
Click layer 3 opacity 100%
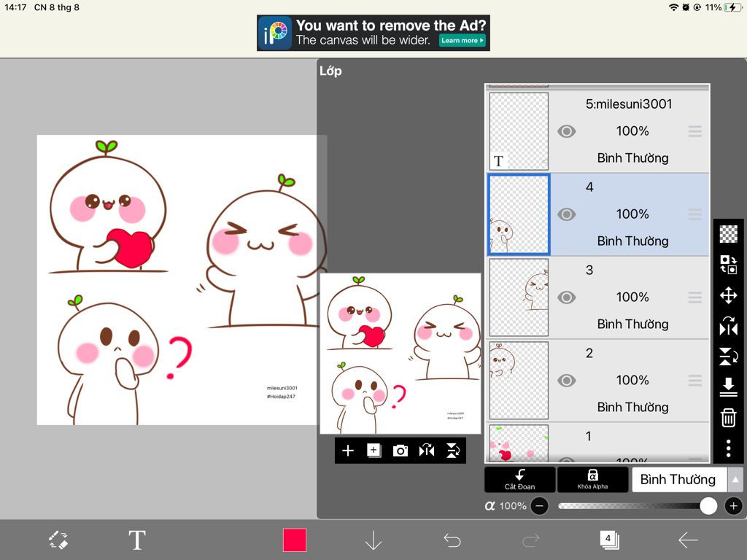tap(632, 297)
